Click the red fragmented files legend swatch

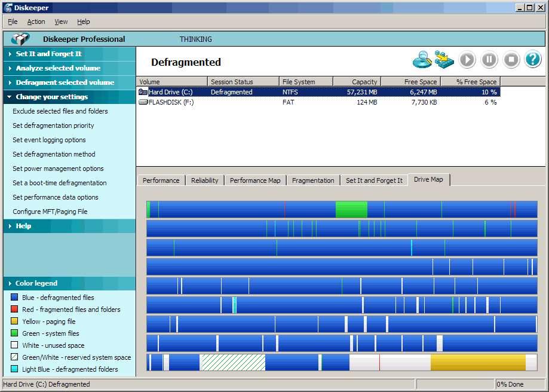point(15,310)
